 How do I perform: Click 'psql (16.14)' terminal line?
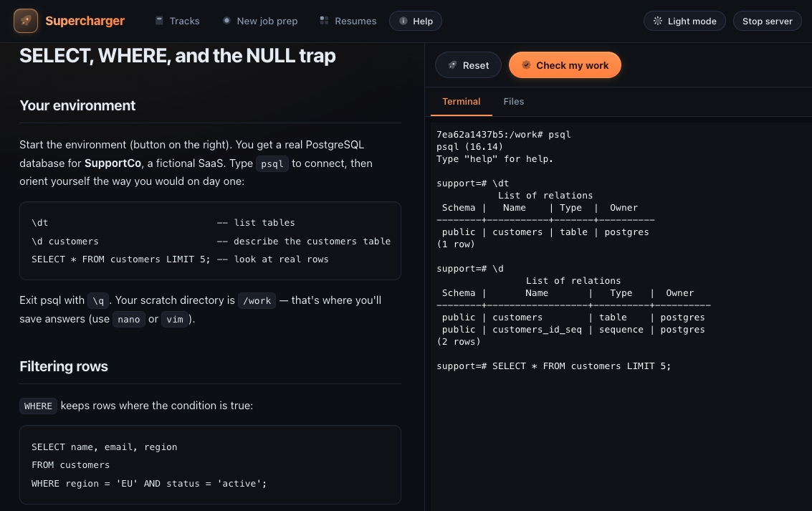[x=469, y=147]
